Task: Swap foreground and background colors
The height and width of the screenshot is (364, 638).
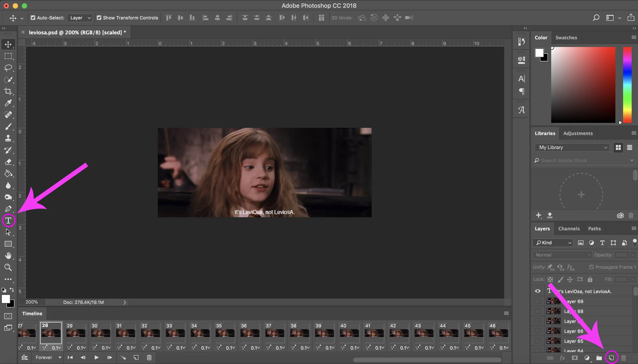Action: 12,290
